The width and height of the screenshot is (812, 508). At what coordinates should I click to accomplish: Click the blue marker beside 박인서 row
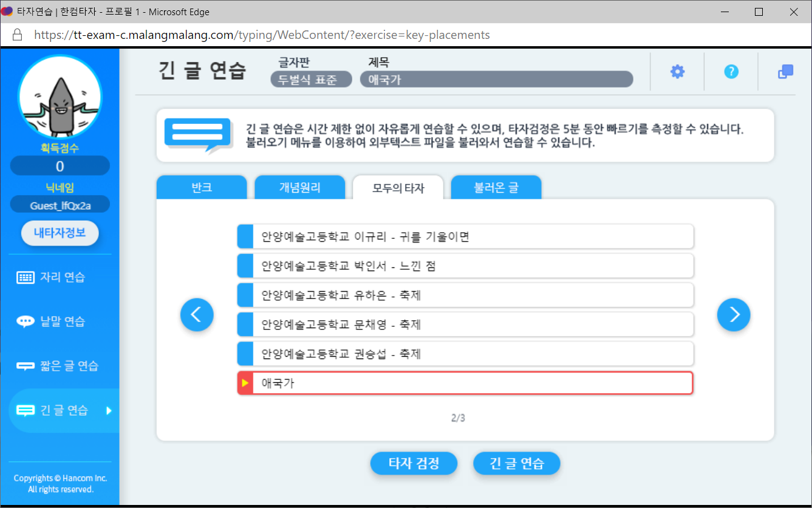tap(245, 266)
